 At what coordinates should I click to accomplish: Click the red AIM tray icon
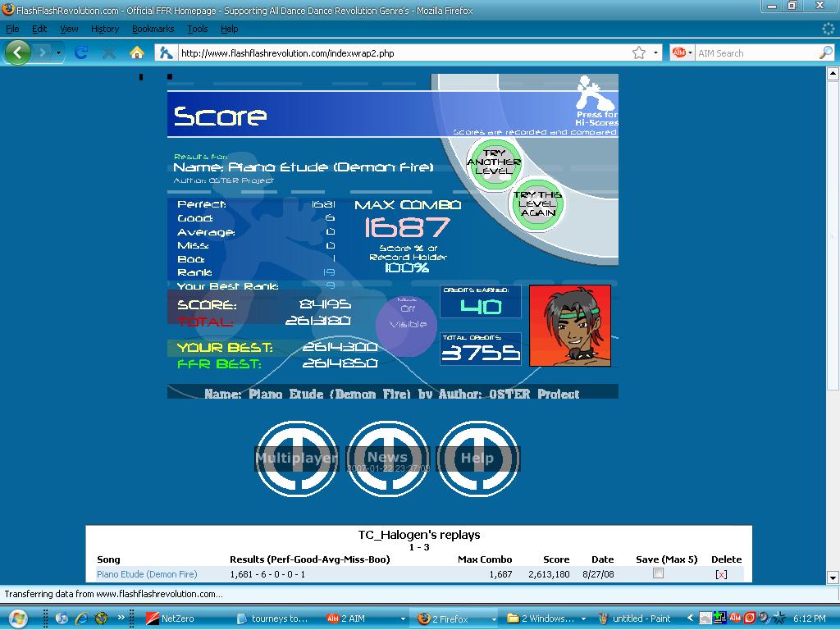(x=735, y=619)
